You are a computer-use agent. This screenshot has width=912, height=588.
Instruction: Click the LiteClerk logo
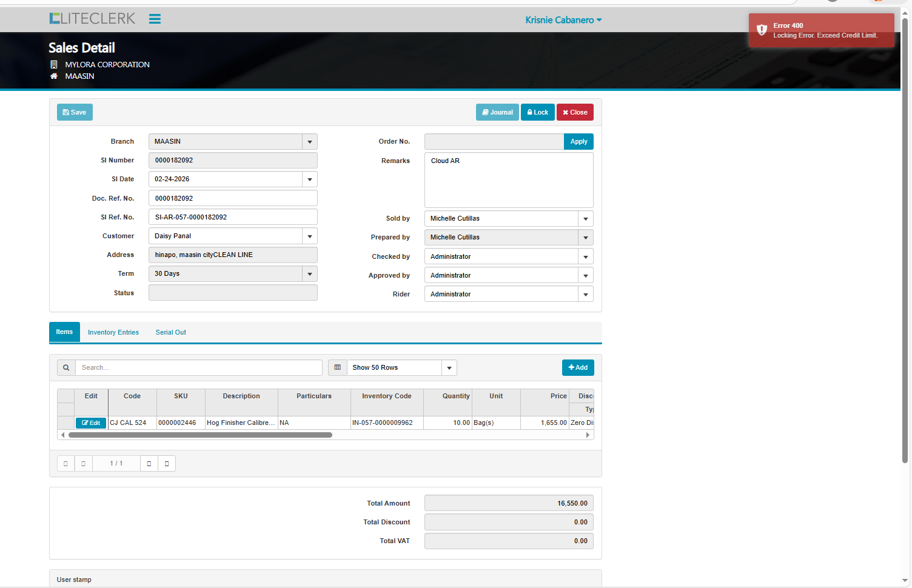click(93, 19)
